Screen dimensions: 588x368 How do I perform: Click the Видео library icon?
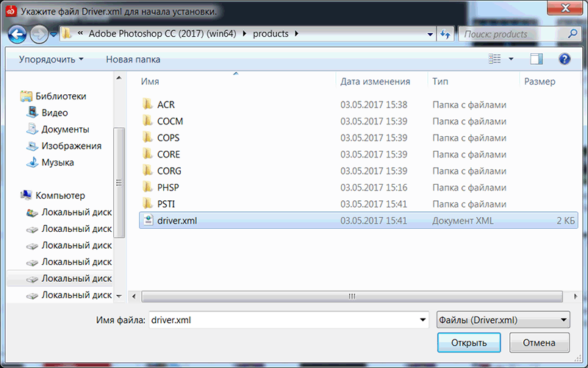click(x=32, y=112)
